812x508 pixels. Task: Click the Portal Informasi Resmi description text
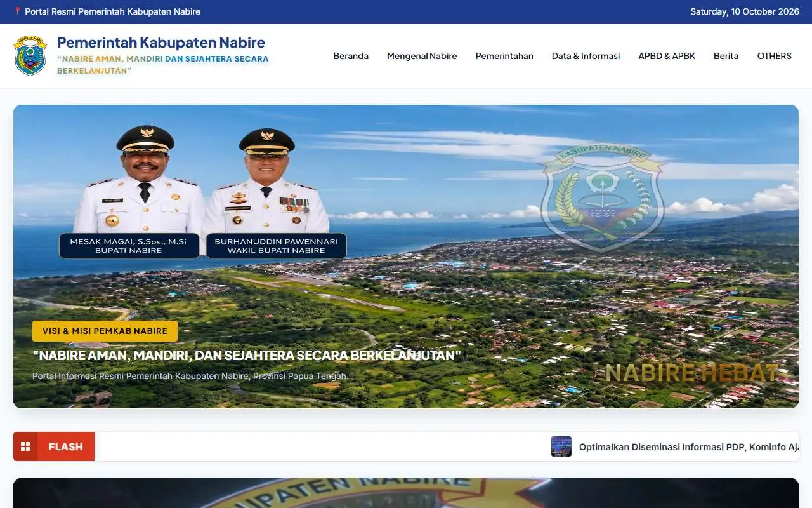point(190,376)
